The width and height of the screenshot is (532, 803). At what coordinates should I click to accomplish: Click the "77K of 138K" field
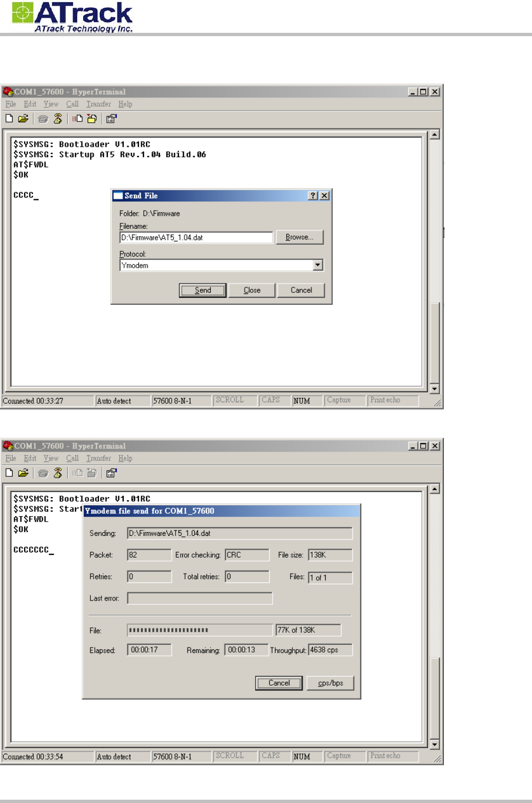pos(308,630)
